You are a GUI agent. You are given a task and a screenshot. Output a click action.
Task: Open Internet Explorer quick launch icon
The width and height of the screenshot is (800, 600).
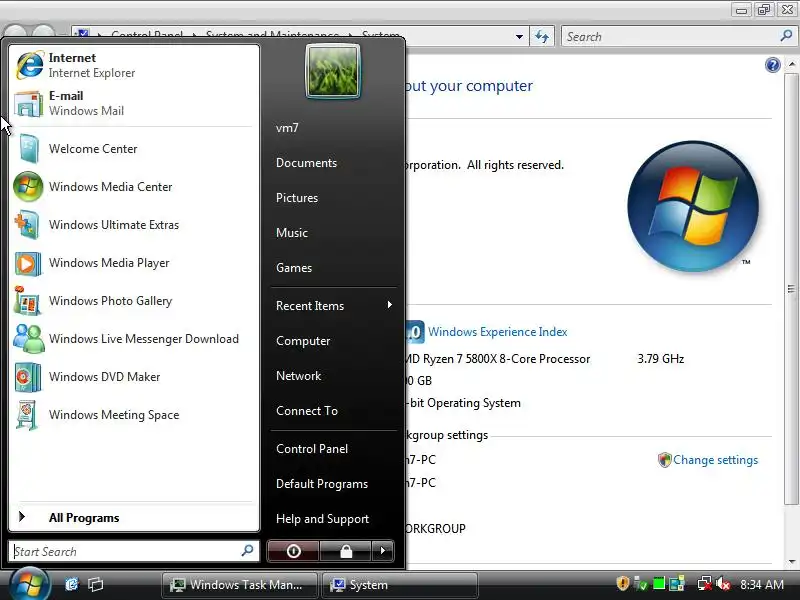[x=71, y=584]
